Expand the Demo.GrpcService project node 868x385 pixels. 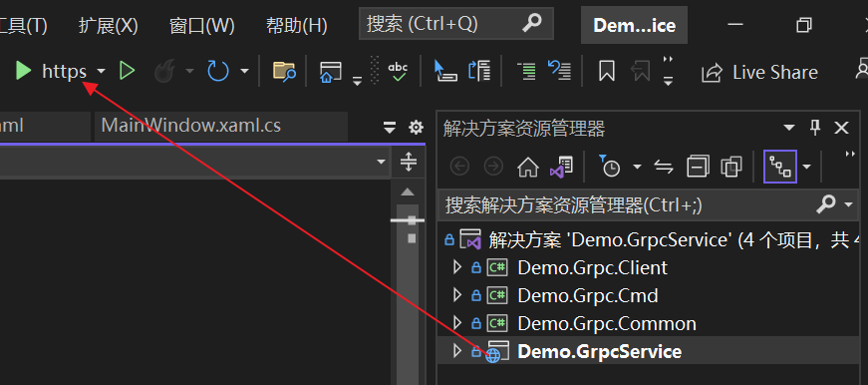(x=456, y=351)
